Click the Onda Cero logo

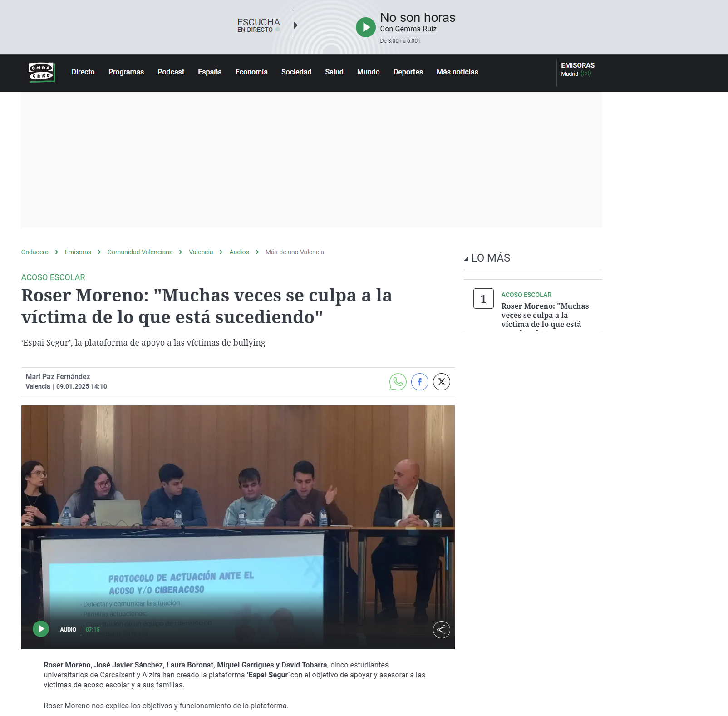point(42,73)
